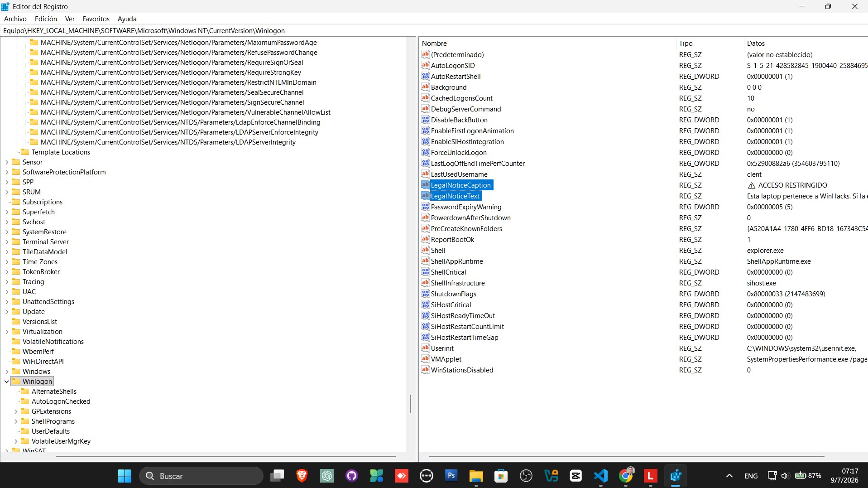Click the ShutdownFlags DWORD icon

tap(425, 294)
